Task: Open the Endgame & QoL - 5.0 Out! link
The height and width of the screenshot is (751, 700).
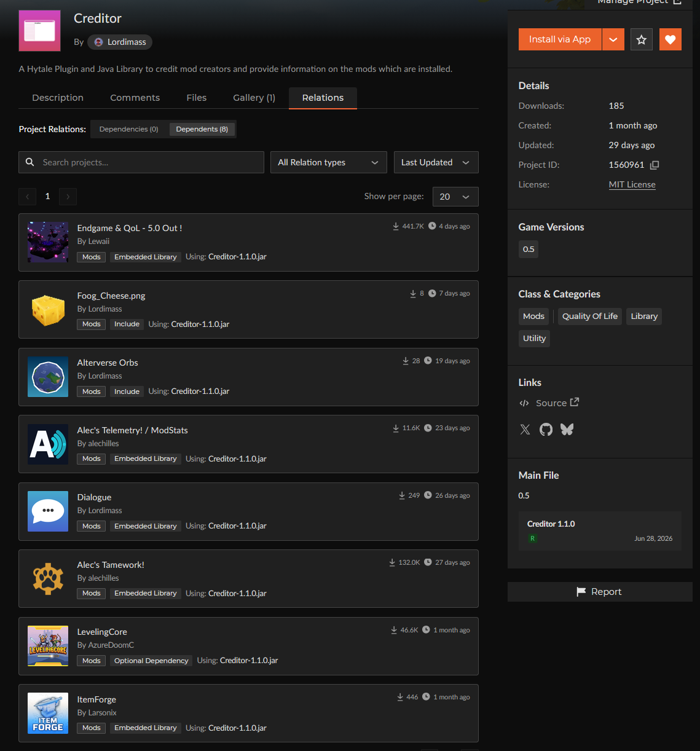Action: [130, 228]
